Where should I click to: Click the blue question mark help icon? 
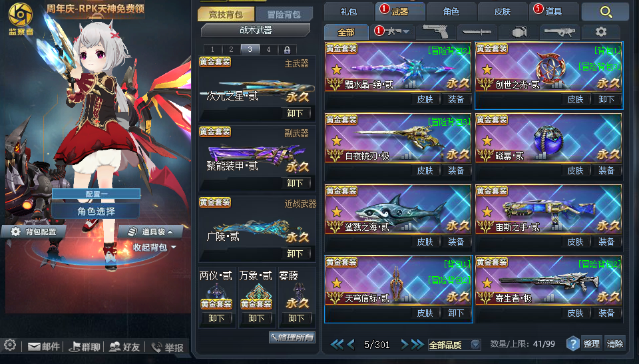tap(572, 344)
